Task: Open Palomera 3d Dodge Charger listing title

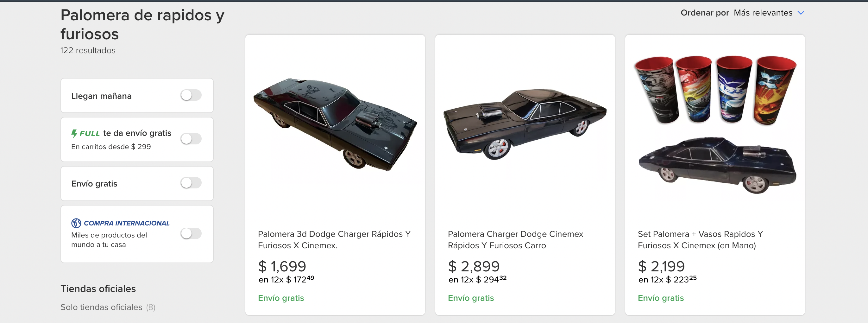Action: 334,239
